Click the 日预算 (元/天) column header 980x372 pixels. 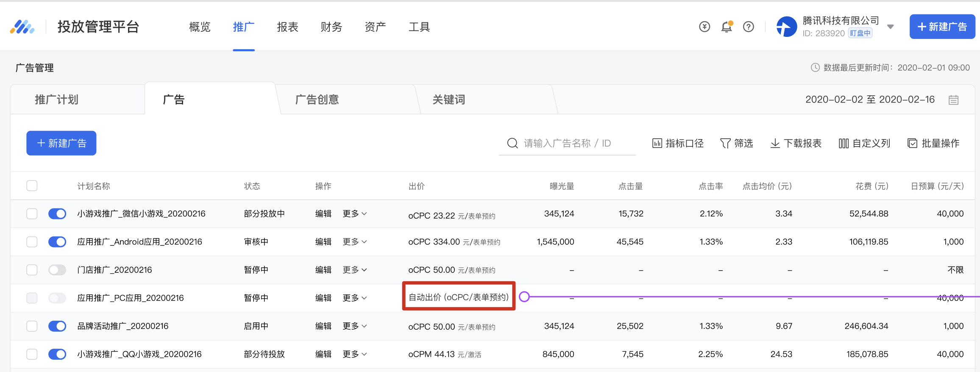pos(937,186)
